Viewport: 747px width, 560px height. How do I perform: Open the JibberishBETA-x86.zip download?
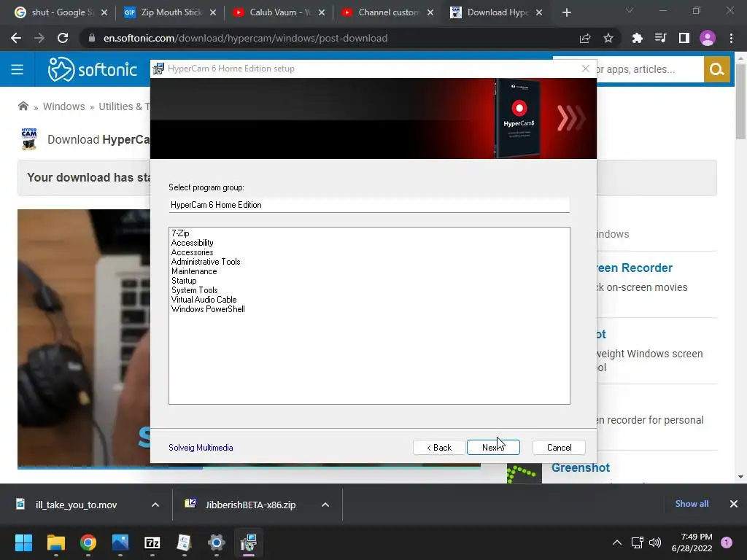coord(250,505)
